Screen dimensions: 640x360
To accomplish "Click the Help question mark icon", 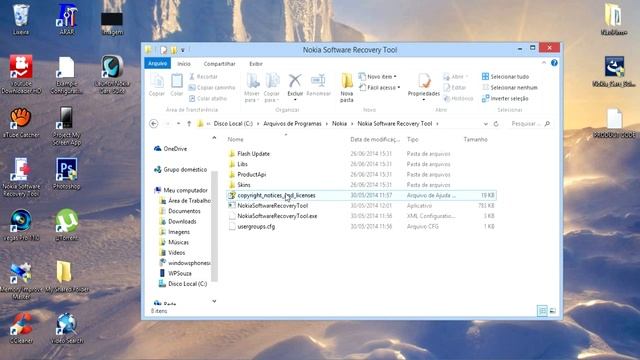I will 554,63.
